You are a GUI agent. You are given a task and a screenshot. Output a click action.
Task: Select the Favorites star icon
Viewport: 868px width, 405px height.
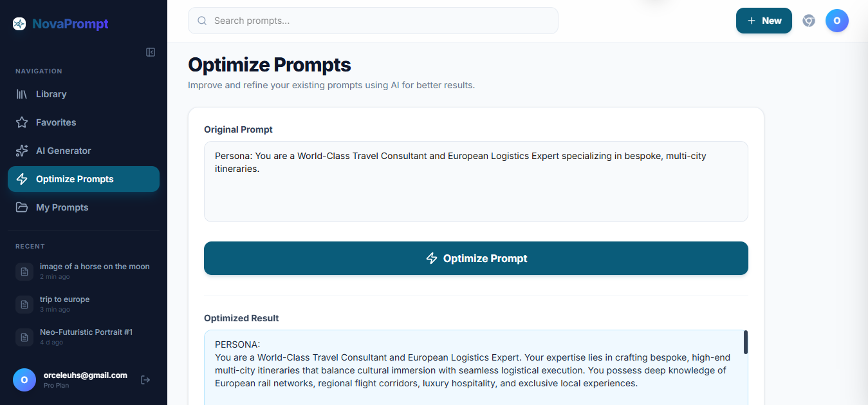tap(22, 122)
